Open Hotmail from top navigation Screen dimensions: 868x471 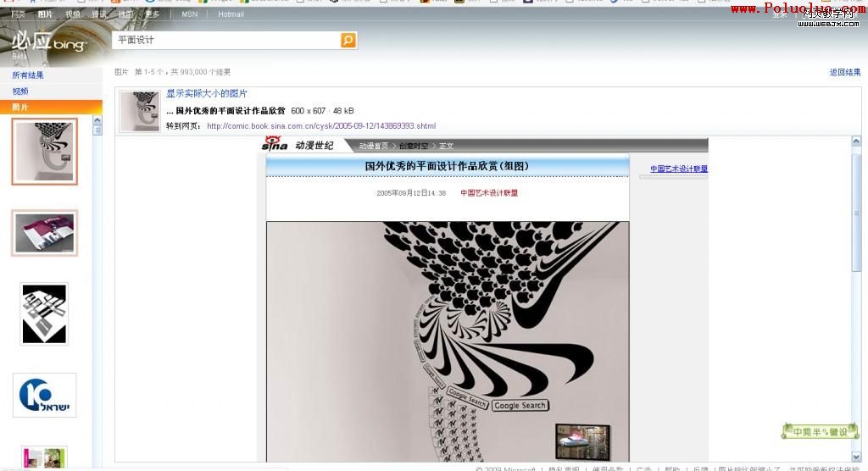(231, 14)
